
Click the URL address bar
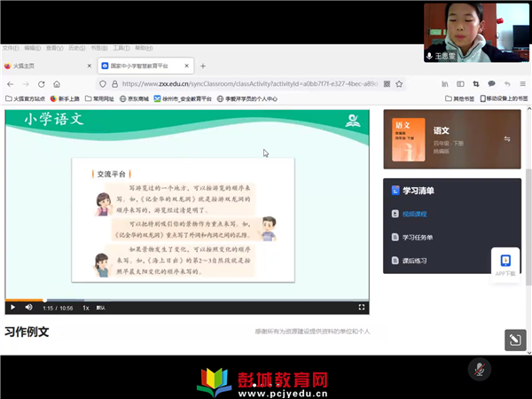pos(249,84)
